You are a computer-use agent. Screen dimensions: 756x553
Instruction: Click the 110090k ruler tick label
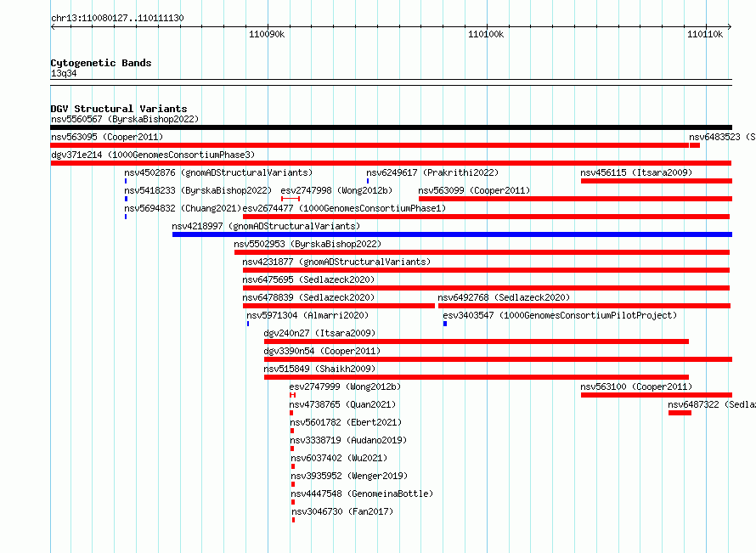[267, 34]
